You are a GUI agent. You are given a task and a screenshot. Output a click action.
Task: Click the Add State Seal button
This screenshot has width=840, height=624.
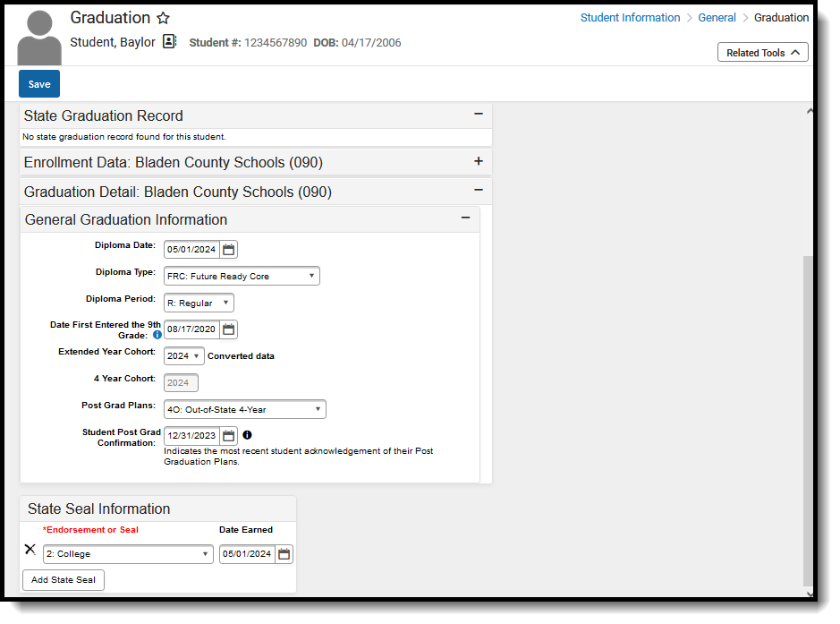coord(64,579)
